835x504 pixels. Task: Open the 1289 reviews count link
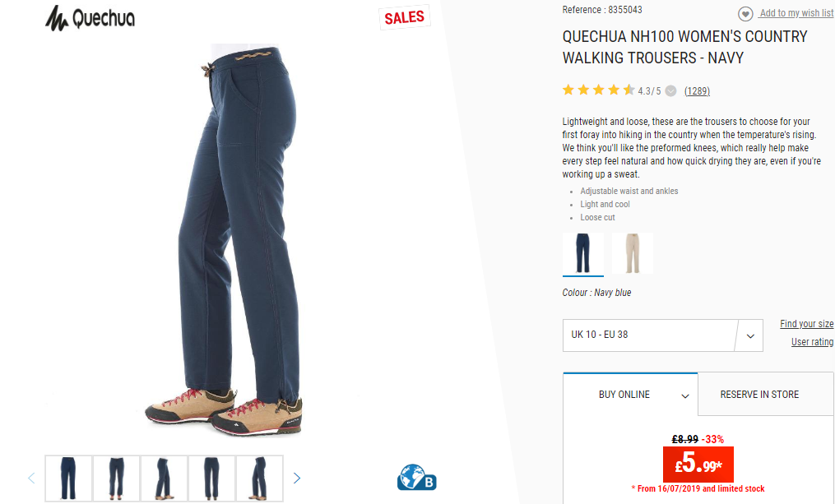point(697,91)
